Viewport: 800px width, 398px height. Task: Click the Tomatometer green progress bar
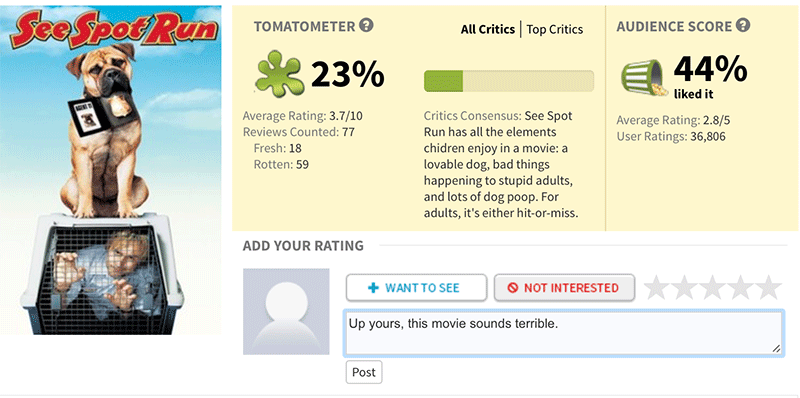coord(509,81)
